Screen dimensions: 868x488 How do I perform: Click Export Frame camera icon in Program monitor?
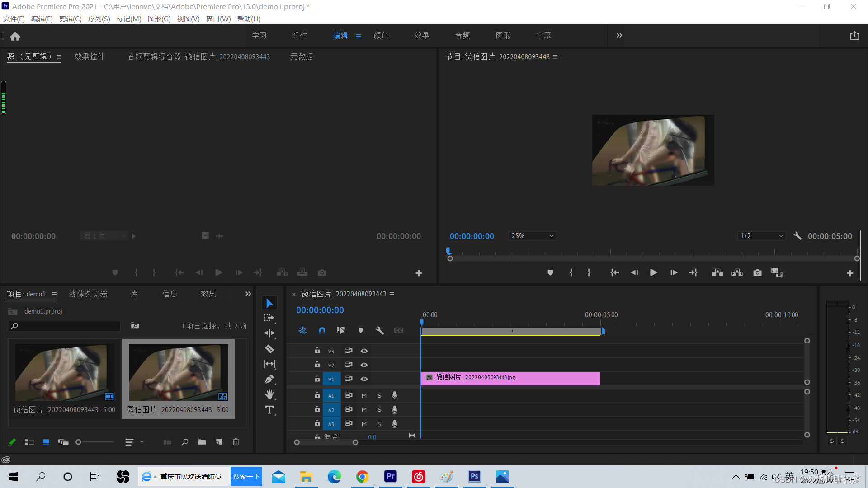[x=757, y=272]
